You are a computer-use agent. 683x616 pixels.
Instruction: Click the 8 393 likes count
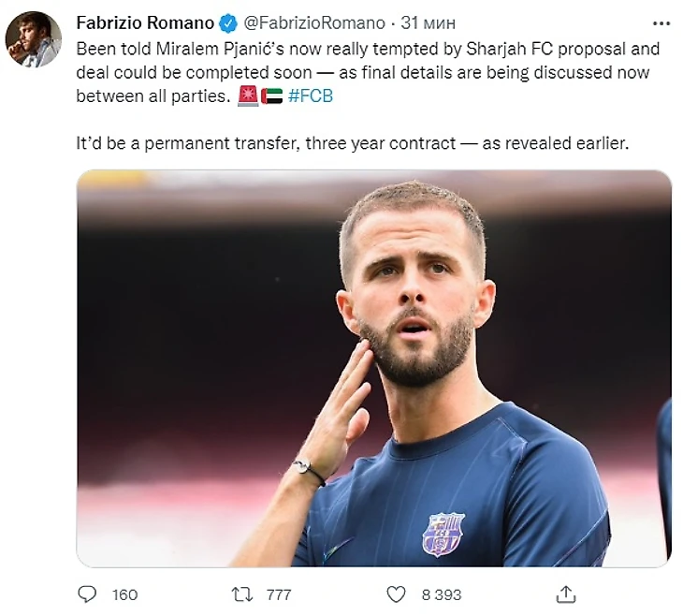point(440,594)
